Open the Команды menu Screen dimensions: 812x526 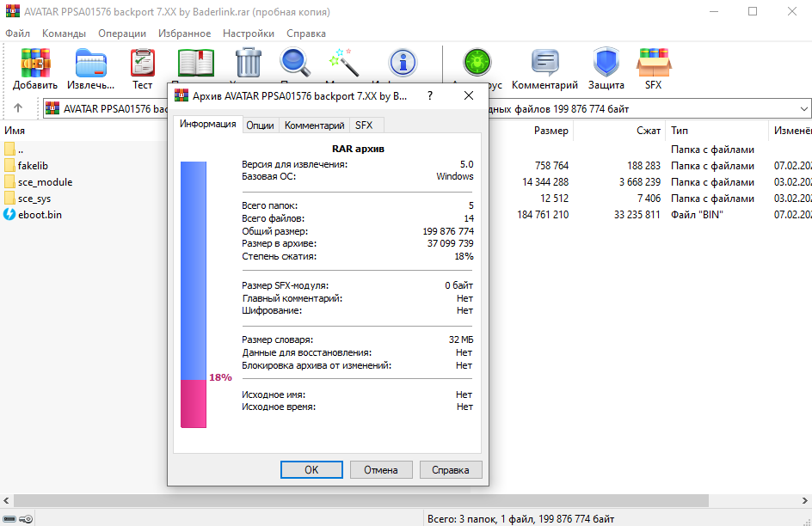(x=64, y=34)
